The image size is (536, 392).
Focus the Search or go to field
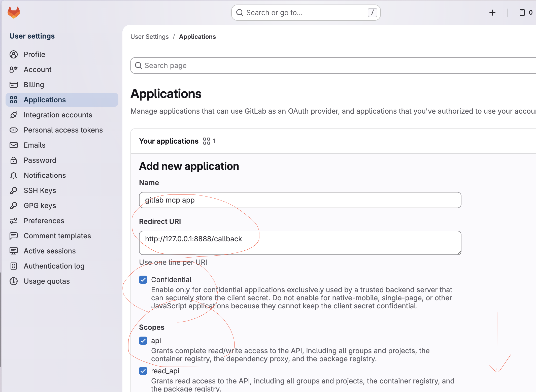click(306, 13)
